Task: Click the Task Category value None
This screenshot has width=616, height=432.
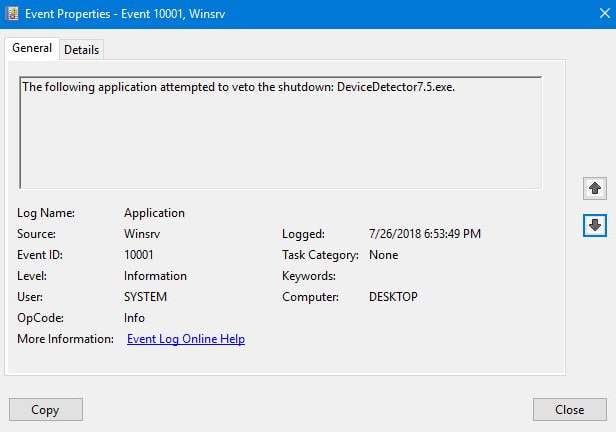Action: click(383, 255)
